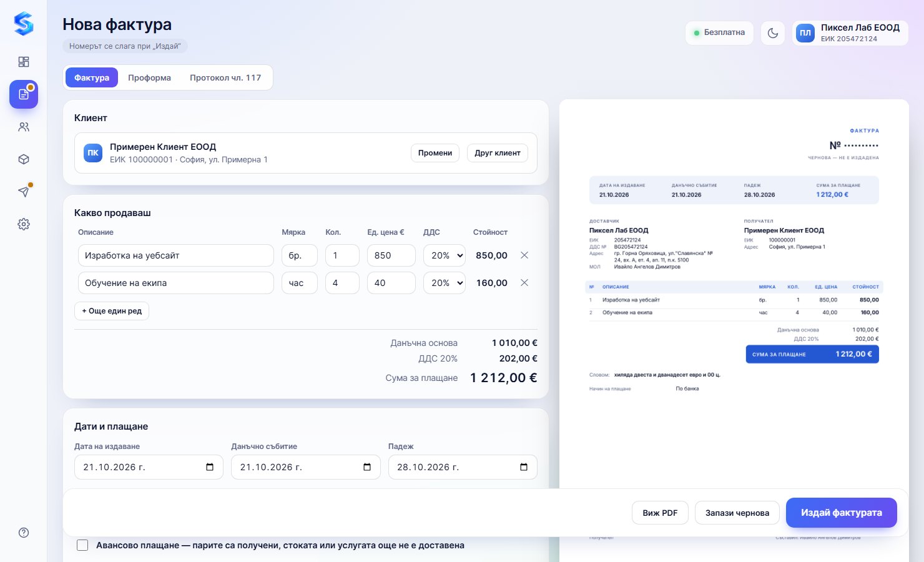This screenshot has width=924, height=562.
Task: Open the help question mark icon
Action: pyautogui.click(x=24, y=533)
